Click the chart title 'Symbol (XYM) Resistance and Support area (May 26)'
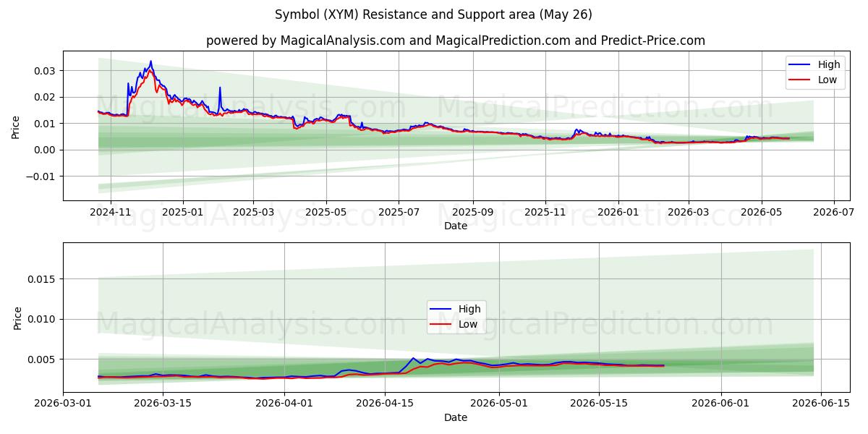 (433, 14)
